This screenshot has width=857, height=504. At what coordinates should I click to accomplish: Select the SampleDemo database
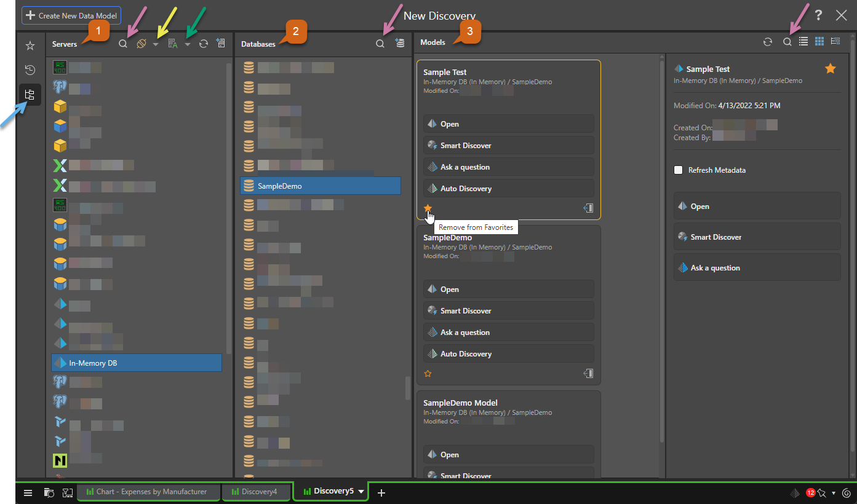click(320, 186)
